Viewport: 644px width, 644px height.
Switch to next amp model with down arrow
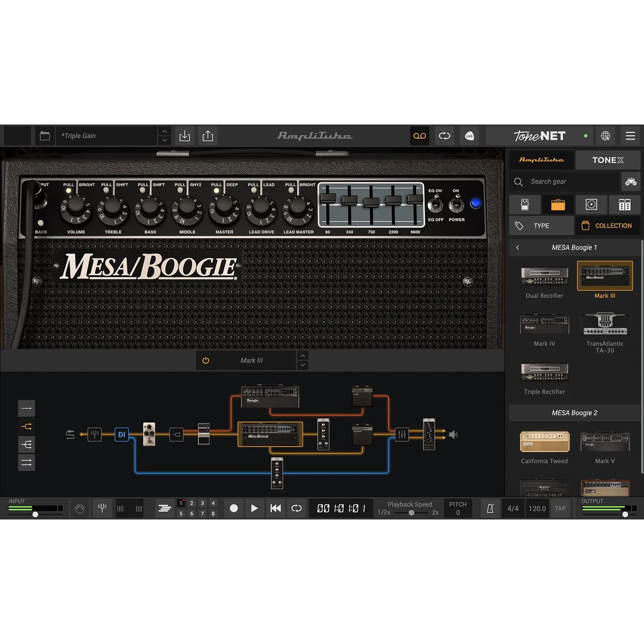point(303,365)
